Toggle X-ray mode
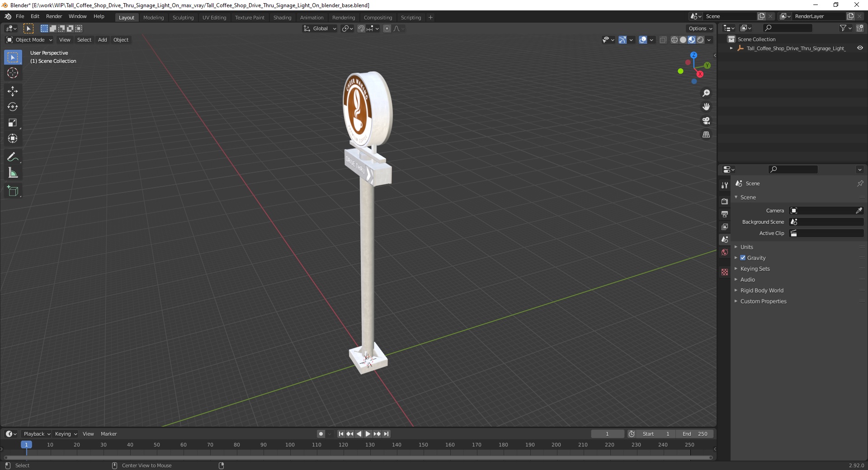The image size is (868, 470). click(x=663, y=40)
